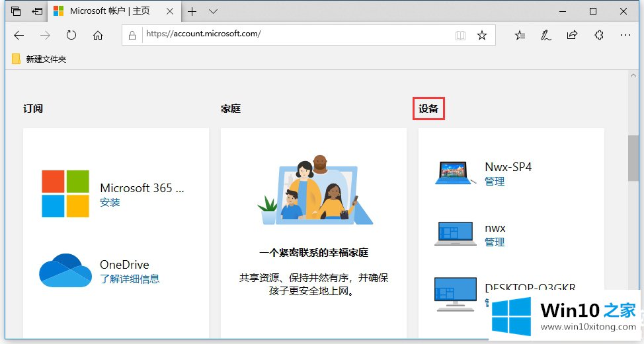Maximize the browser window
The width and height of the screenshot is (644, 344).
click(x=593, y=11)
